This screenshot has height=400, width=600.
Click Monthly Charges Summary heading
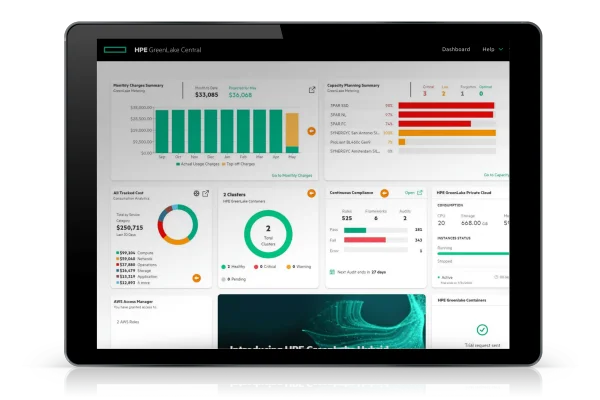(x=138, y=86)
